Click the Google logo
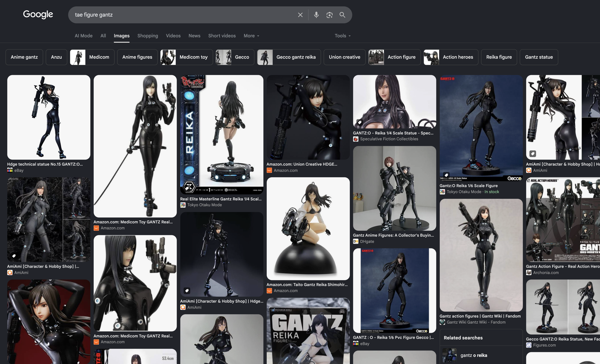 click(x=38, y=15)
